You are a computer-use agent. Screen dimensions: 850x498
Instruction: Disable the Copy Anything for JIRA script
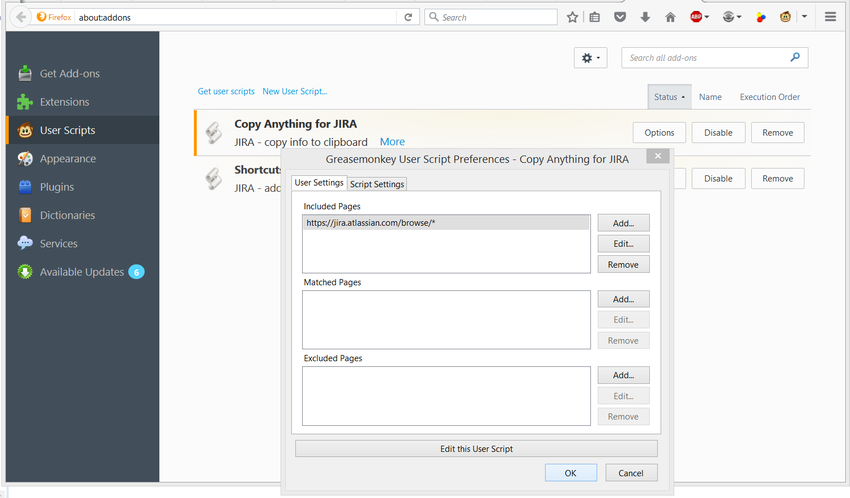pyautogui.click(x=718, y=133)
